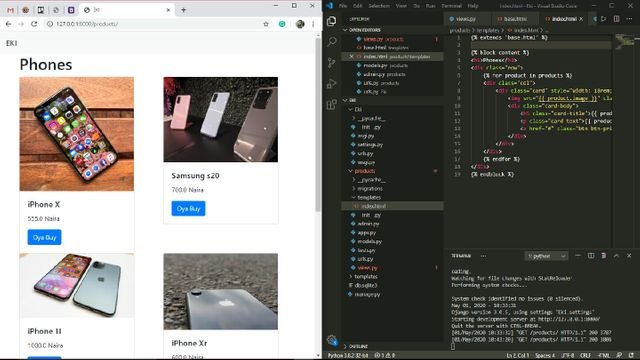Click the browser page vertical scrollbar
Screen dimensions: 640x360
point(318,124)
